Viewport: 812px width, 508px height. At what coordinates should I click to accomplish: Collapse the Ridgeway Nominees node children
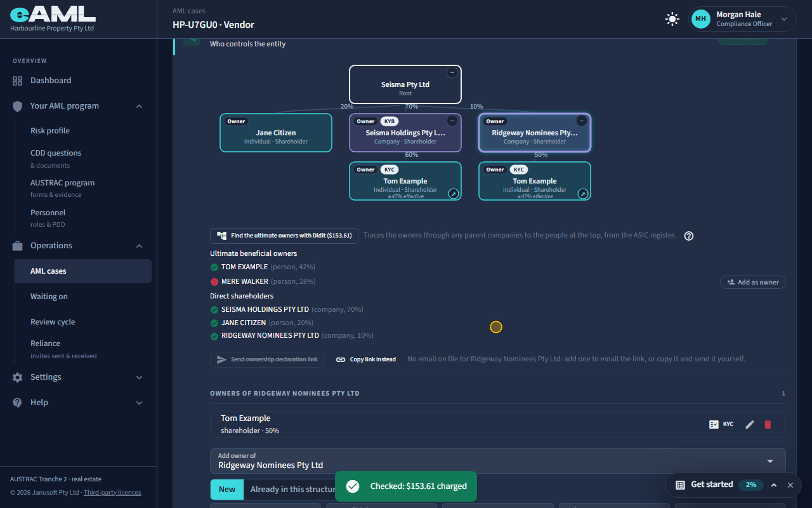(x=581, y=121)
